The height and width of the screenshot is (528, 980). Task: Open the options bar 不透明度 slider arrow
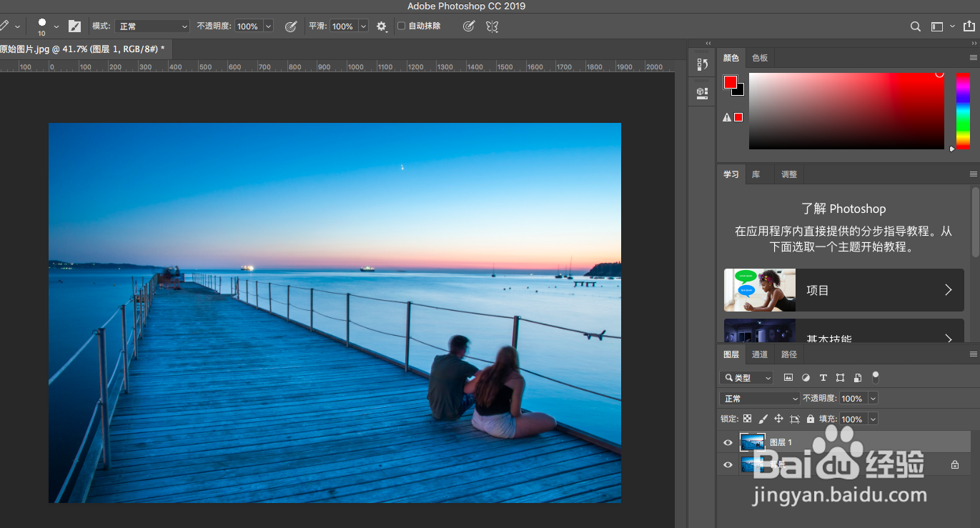[269, 26]
